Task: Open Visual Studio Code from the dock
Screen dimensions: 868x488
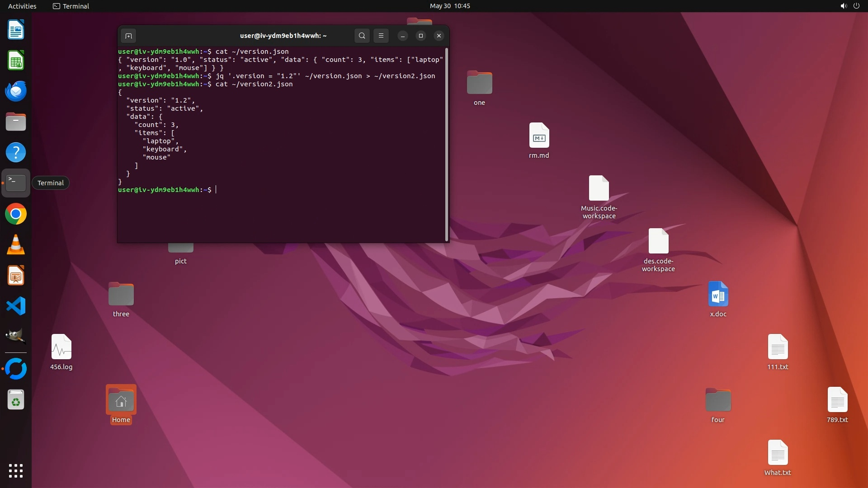Action: tap(16, 306)
